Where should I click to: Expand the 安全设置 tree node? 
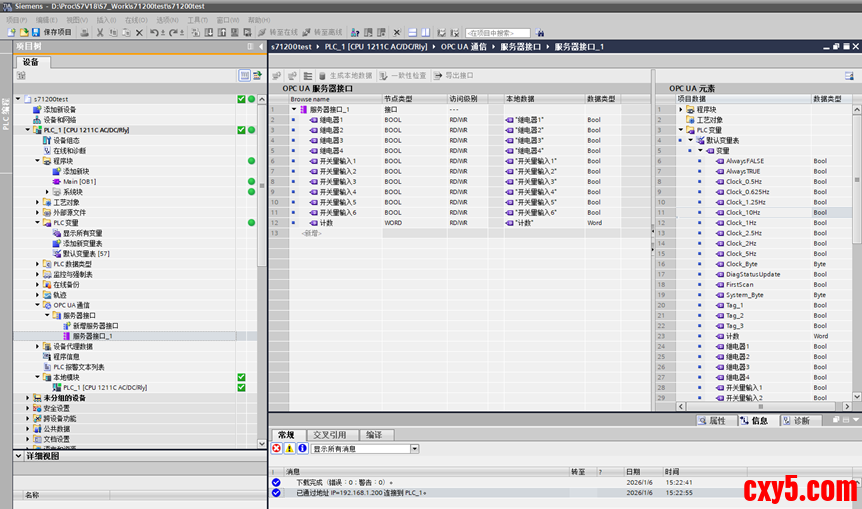click(x=27, y=408)
